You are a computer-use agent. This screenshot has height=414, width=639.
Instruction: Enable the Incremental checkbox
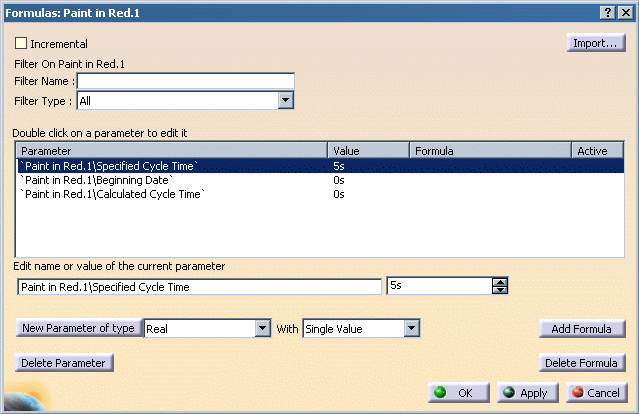pyautogui.click(x=21, y=43)
